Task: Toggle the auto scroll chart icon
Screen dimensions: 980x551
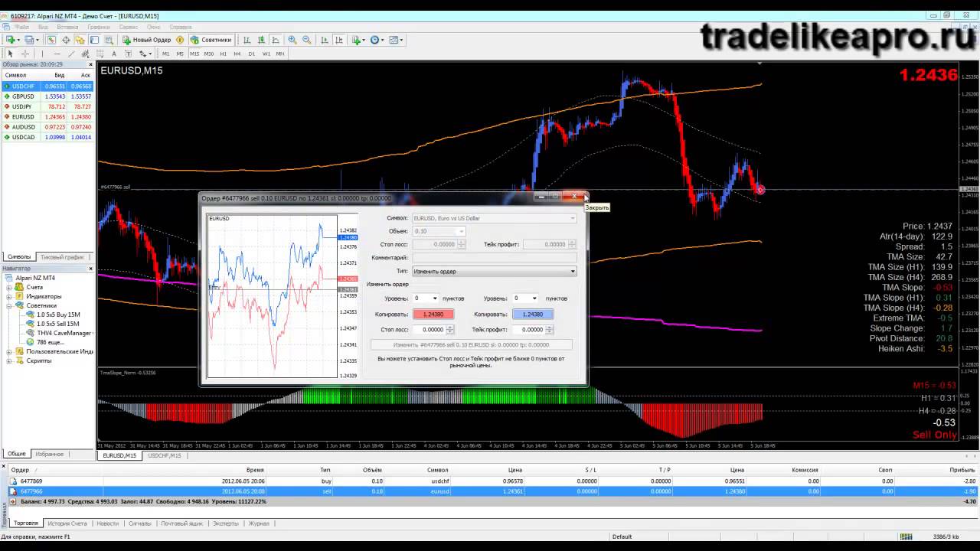Action: tap(325, 40)
